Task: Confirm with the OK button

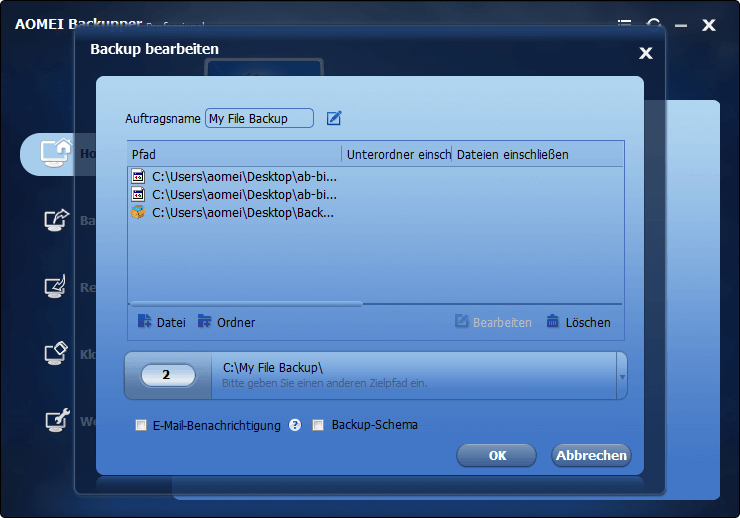Action: (496, 455)
